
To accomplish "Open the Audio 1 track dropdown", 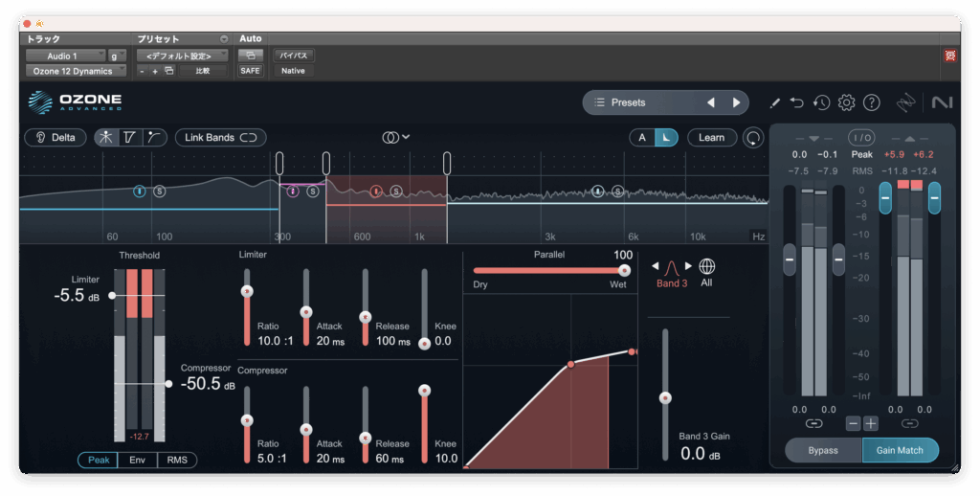I will pos(66,56).
